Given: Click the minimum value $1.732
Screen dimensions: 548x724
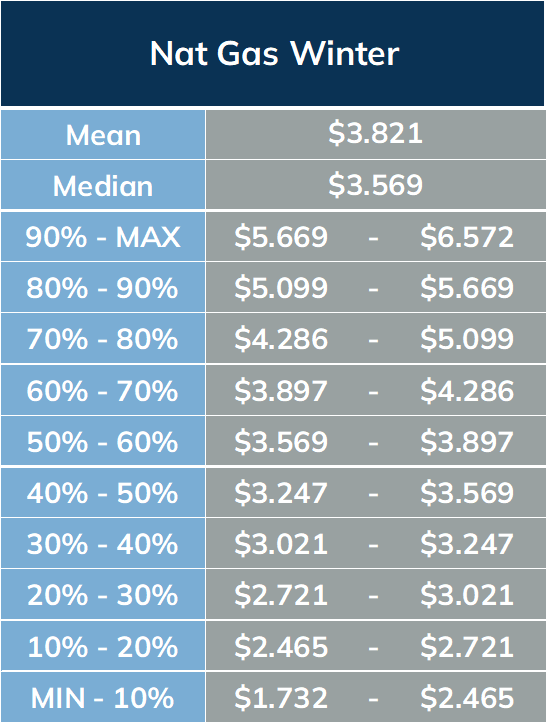Looking at the screenshot, I should [281, 697].
